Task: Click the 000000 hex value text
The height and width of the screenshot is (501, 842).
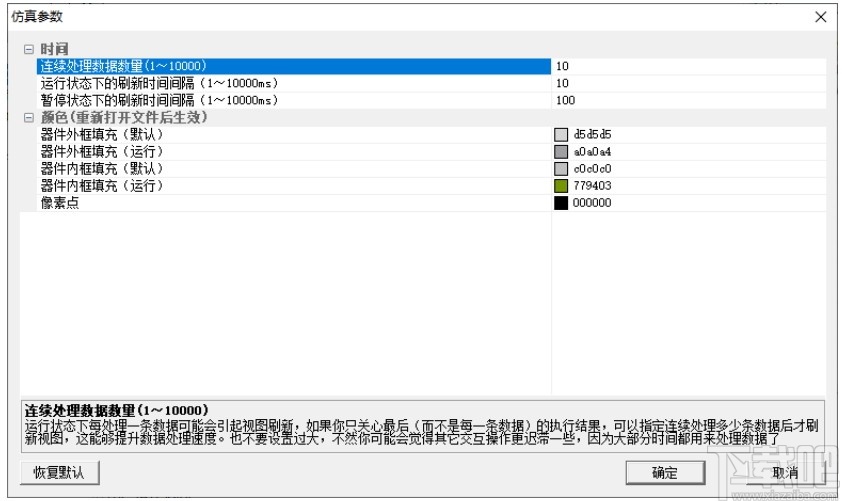Action: click(x=592, y=203)
